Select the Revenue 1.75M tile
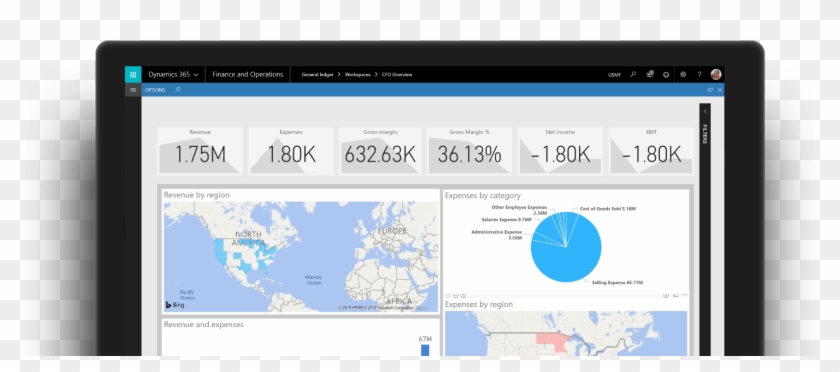Viewport: 840px width, 372px height. coord(200,151)
